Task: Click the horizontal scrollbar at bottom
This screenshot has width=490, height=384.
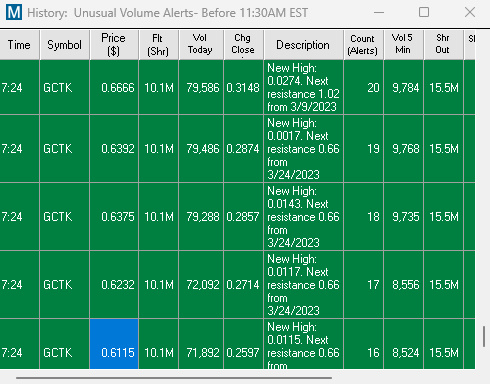Action: coord(174,378)
